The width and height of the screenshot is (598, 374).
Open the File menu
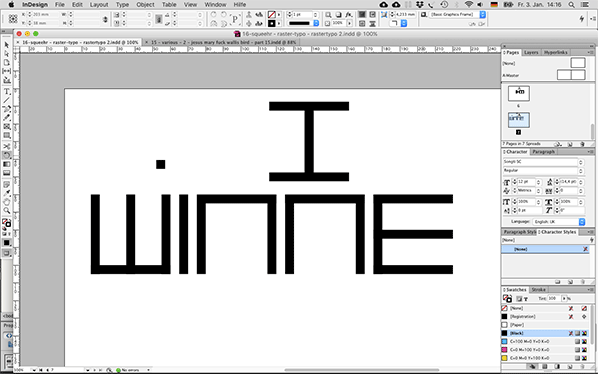pyautogui.click(x=60, y=5)
